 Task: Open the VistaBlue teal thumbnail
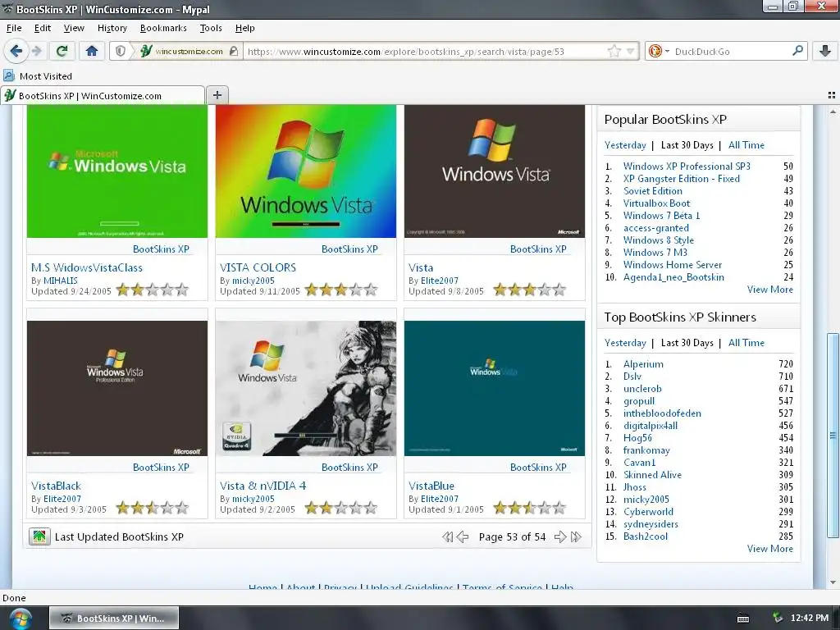(495, 388)
